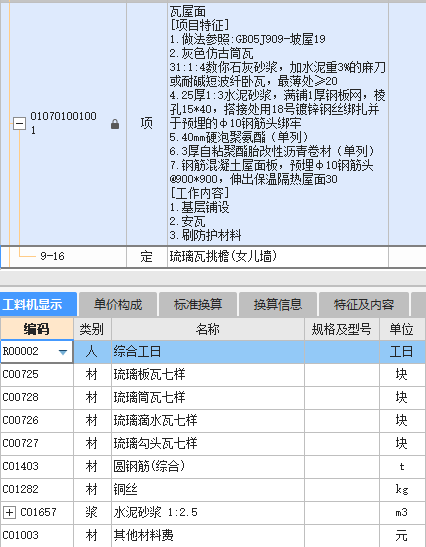Collapse the 010701001001 tree item

19,123
